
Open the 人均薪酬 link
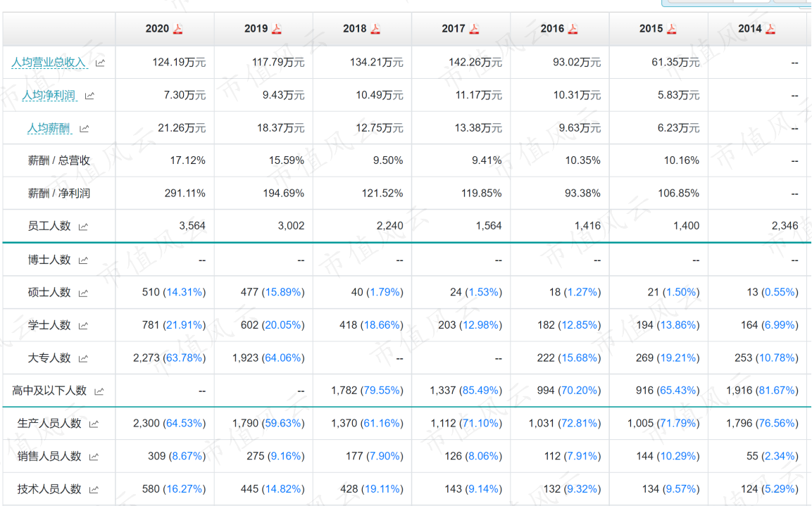coord(49,128)
